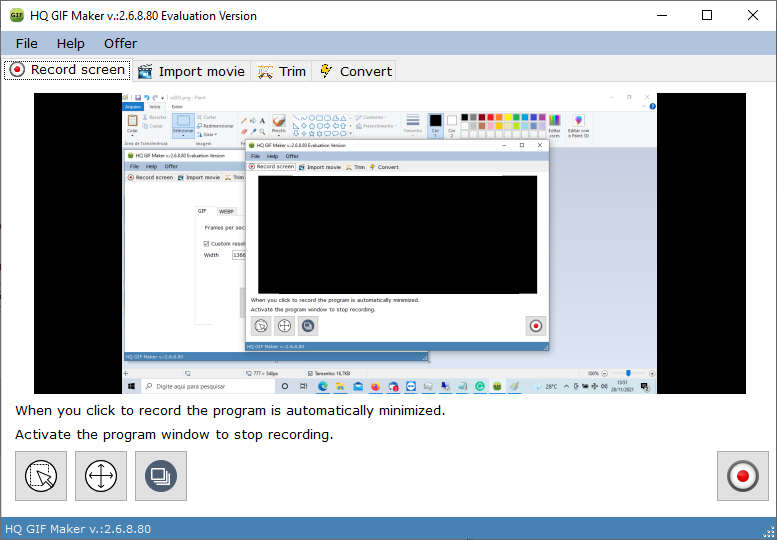Screen dimensions: 777x540
Task: Open the Trim tab
Action: point(281,71)
